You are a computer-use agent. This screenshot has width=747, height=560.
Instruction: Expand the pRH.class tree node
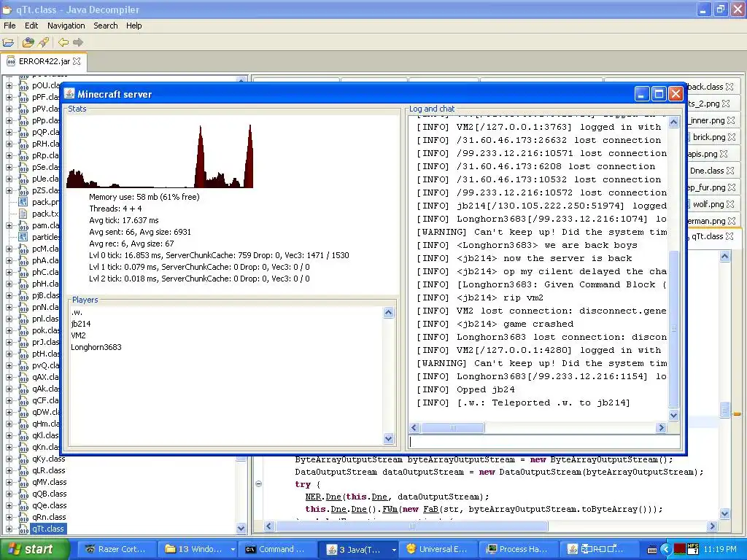coord(9,144)
